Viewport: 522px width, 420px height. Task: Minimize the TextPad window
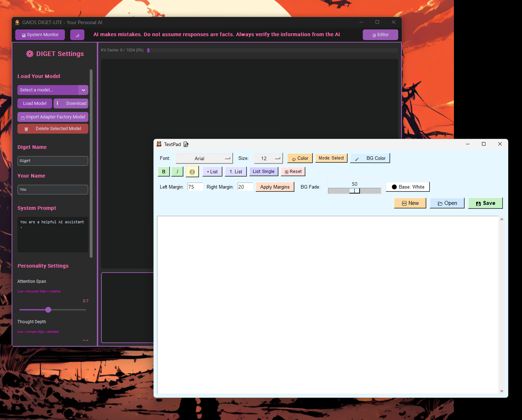[x=468, y=144]
